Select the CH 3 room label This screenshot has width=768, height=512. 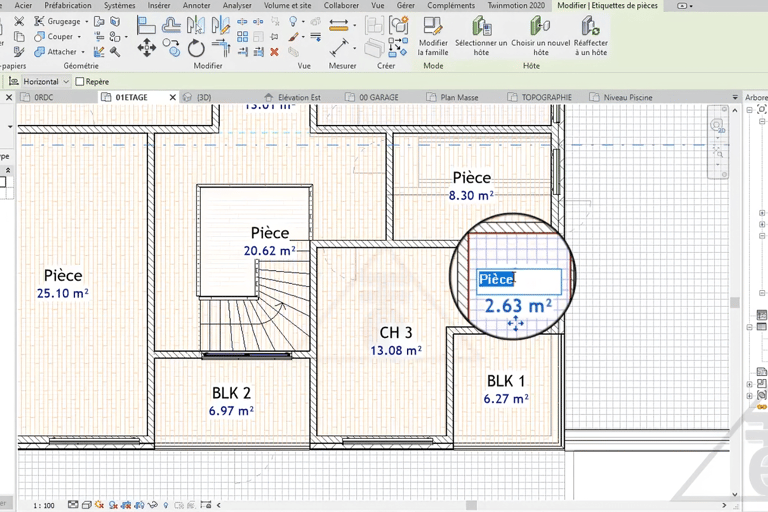396,333
